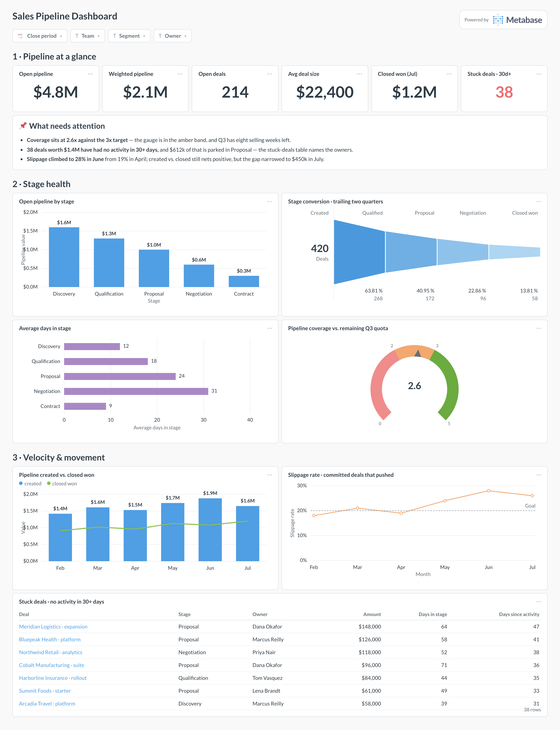Click the Discovery bar in Open pipeline by stage
The width and height of the screenshot is (560, 730).
64,257
